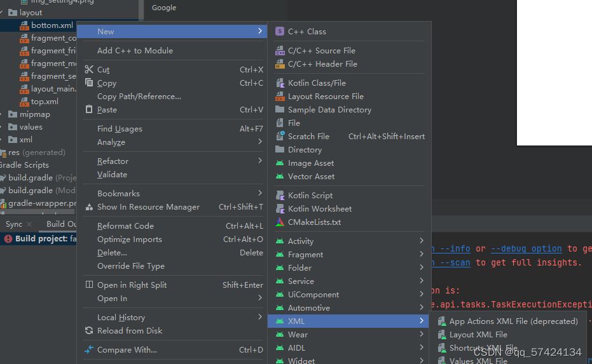
Task: Choose Override File Type
Action: point(172,266)
